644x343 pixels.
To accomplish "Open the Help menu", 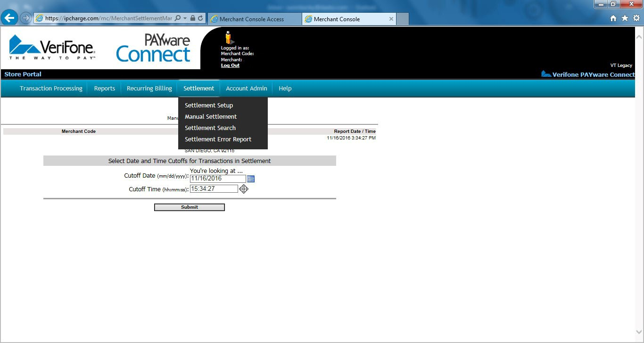I will pos(285,89).
